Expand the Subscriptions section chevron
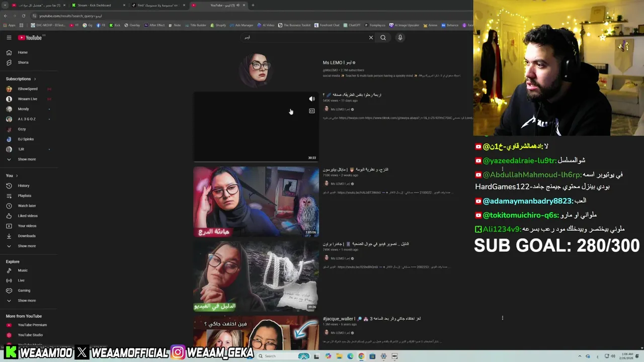Image resolution: width=644 pixels, height=362 pixels. (35, 79)
